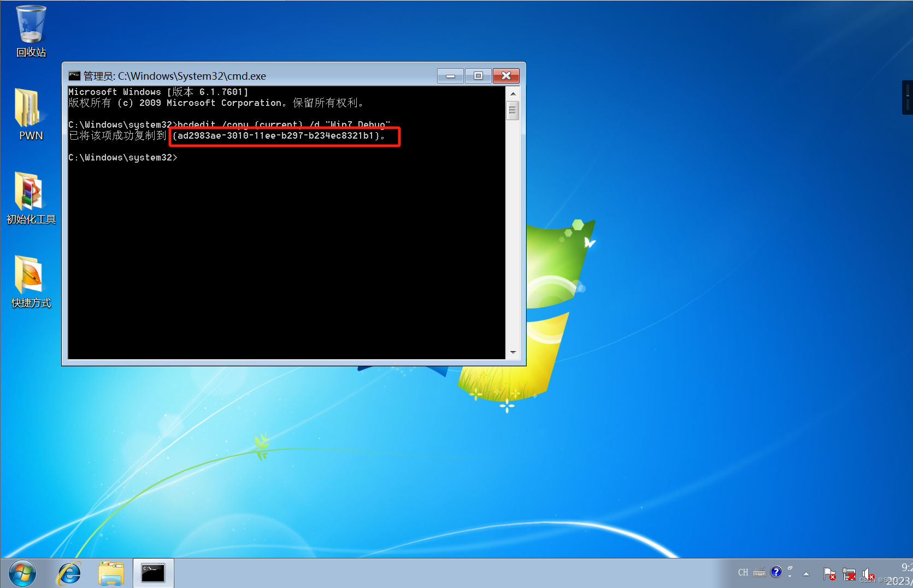The width and height of the screenshot is (913, 588).
Task: Launch Internet Explorer from the taskbar
Action: click(69, 573)
